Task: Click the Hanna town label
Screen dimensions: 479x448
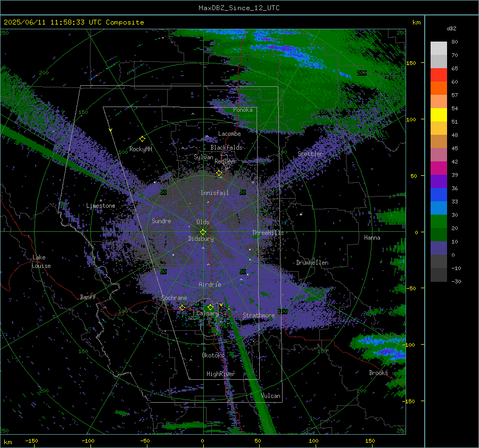Action: 372,238
